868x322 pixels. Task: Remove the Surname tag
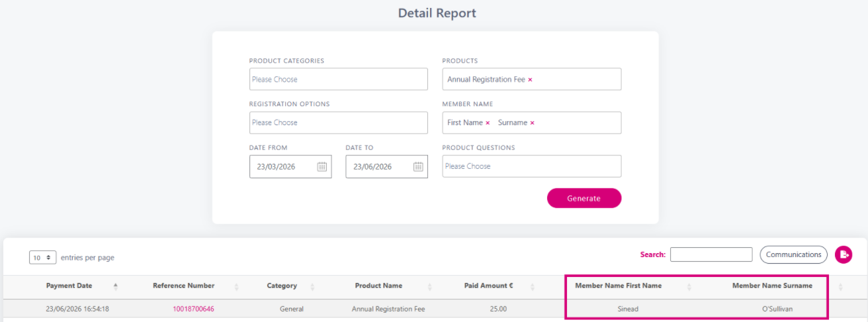pos(532,123)
